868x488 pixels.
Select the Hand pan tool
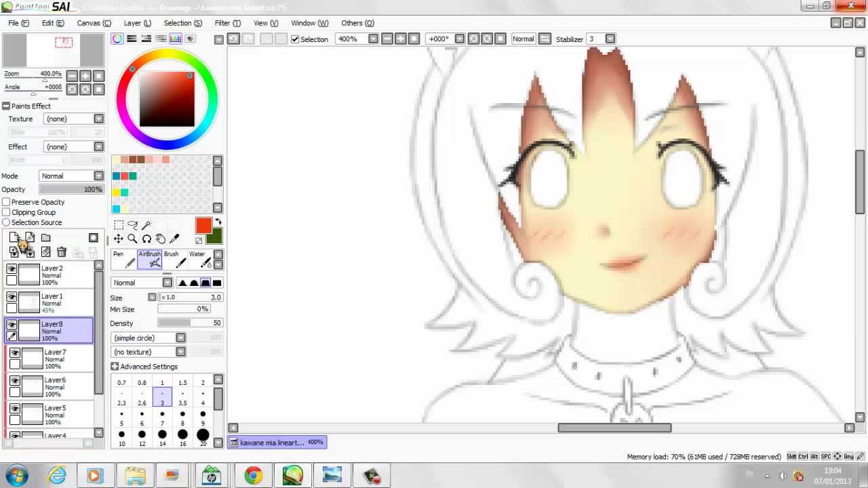point(161,239)
